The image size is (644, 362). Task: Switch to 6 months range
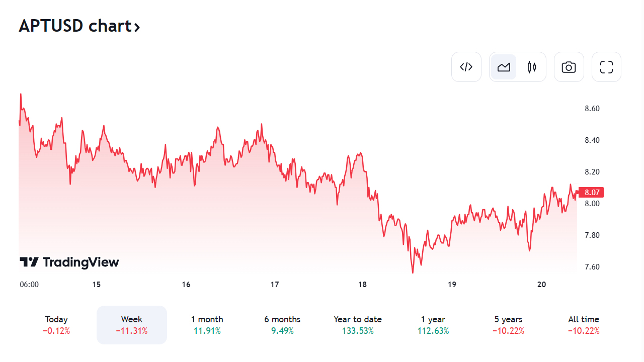click(x=282, y=325)
